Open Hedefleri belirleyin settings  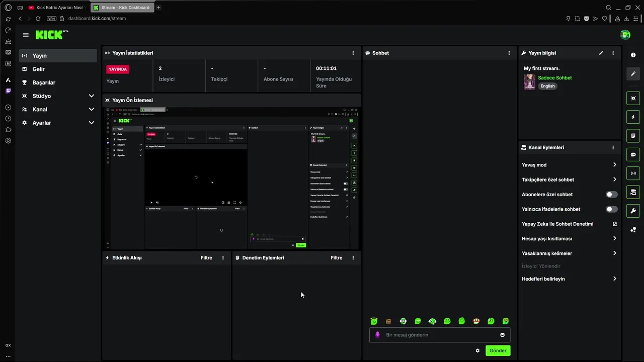pos(569,279)
